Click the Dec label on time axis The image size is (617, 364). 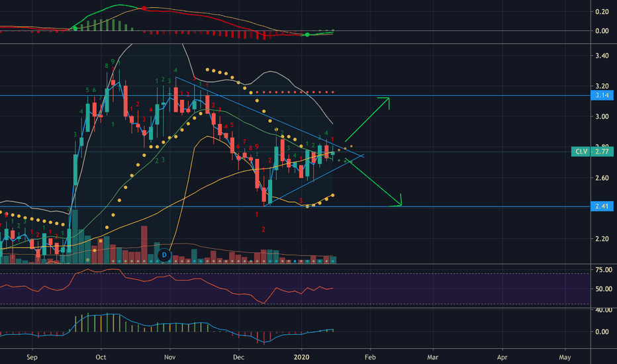(238, 357)
